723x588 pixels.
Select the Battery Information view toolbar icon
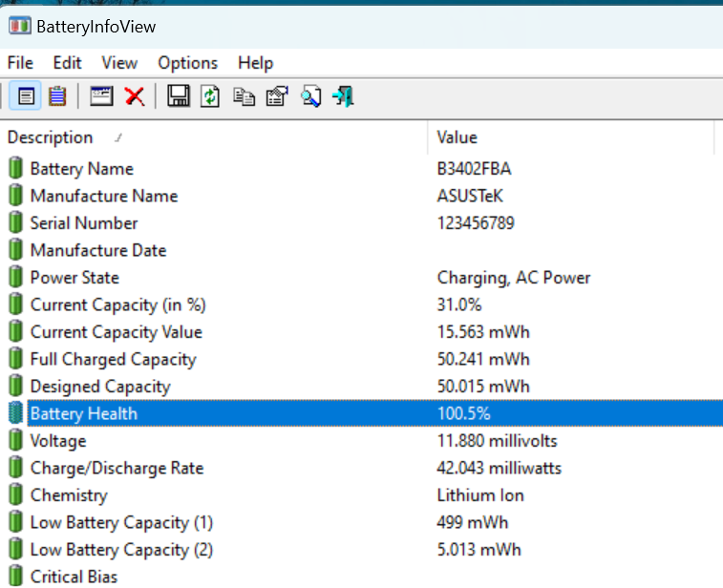[26, 96]
